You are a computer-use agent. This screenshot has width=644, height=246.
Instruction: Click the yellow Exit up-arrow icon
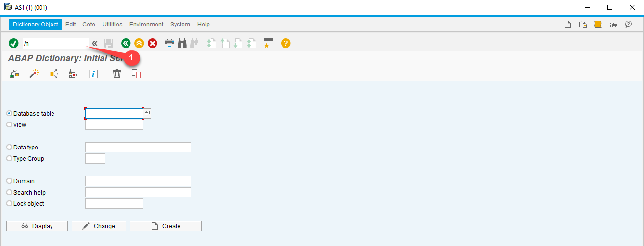tap(139, 44)
